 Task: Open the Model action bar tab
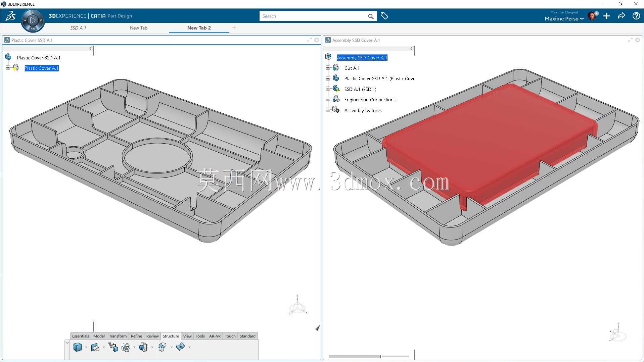click(x=99, y=336)
